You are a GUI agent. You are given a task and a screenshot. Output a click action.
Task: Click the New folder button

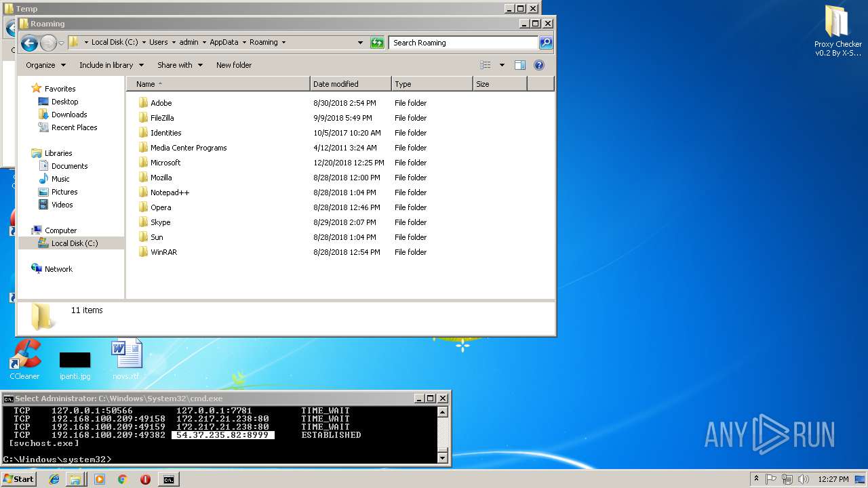234,65
